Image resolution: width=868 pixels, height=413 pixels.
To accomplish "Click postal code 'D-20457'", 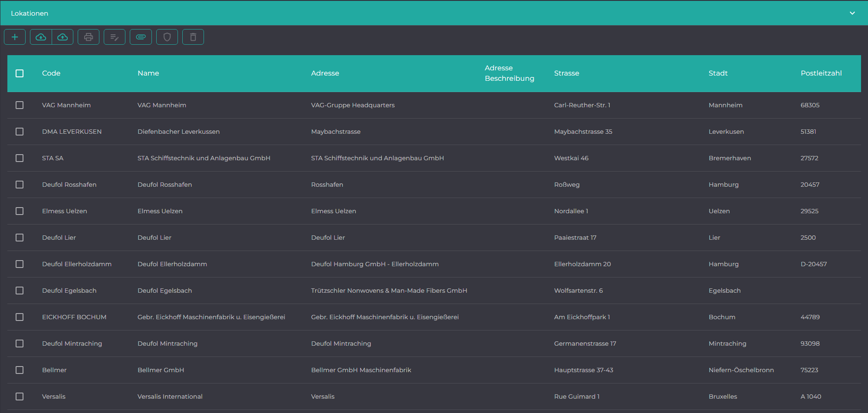I will 814,264.
